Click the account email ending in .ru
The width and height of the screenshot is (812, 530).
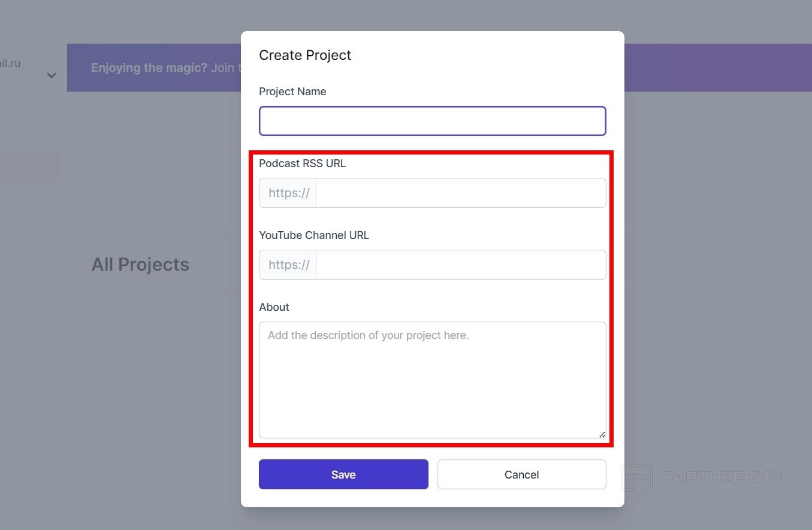10,63
